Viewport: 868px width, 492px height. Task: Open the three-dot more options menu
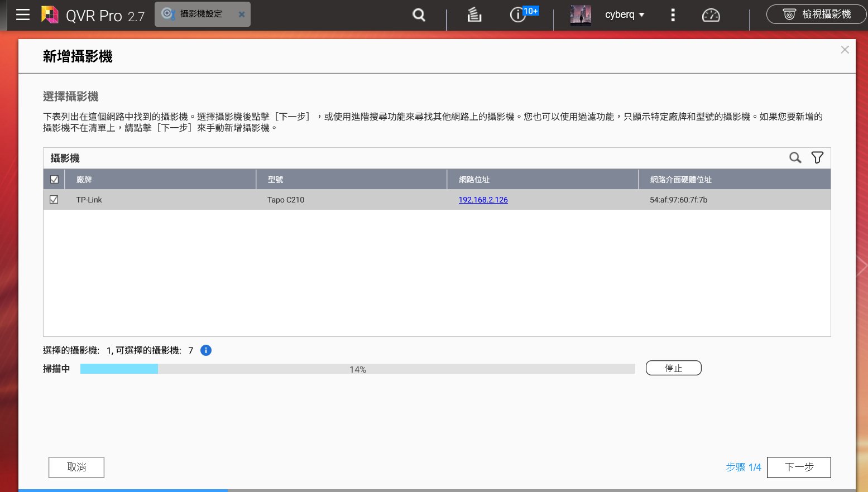673,15
